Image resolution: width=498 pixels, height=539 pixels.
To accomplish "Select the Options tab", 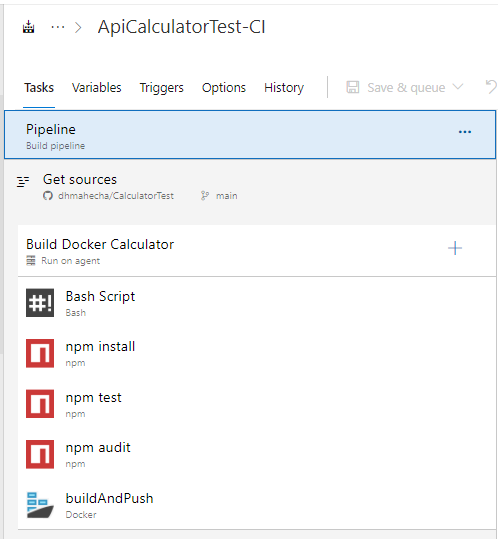I will 224,88.
